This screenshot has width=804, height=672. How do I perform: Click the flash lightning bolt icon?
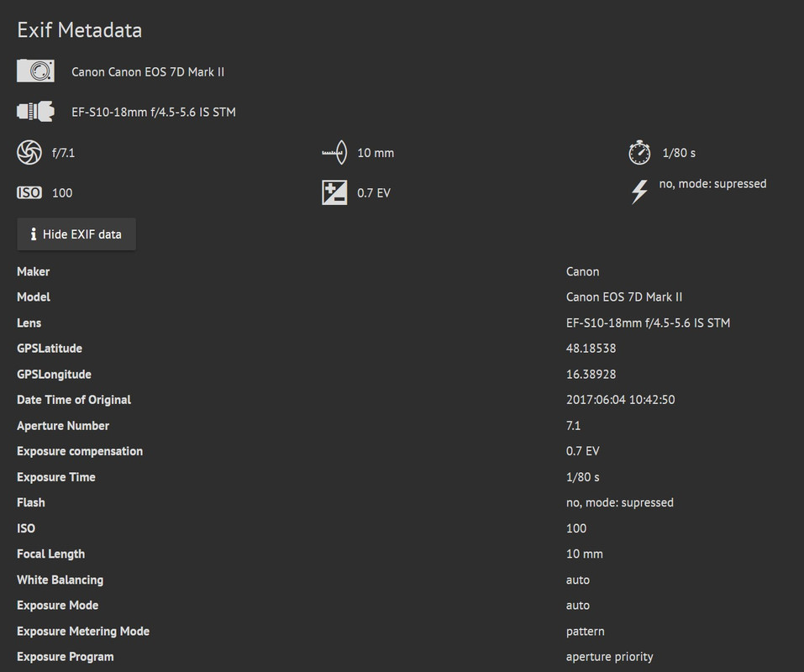[x=639, y=192]
